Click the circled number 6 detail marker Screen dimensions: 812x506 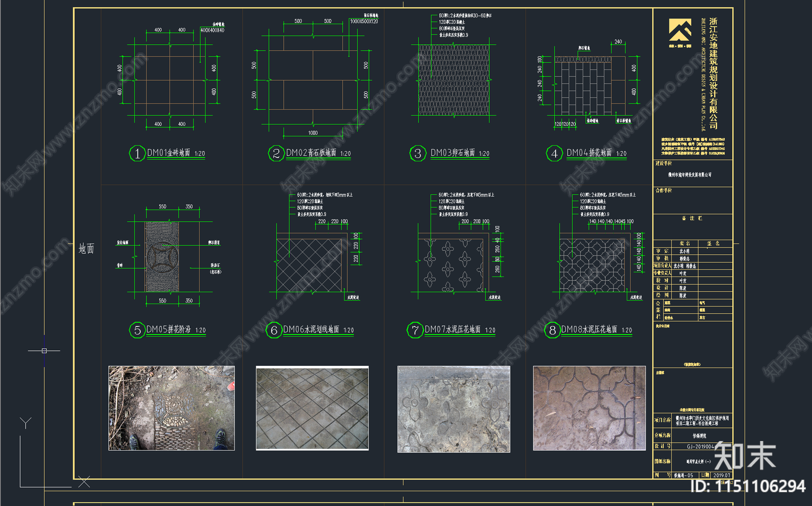(x=274, y=330)
